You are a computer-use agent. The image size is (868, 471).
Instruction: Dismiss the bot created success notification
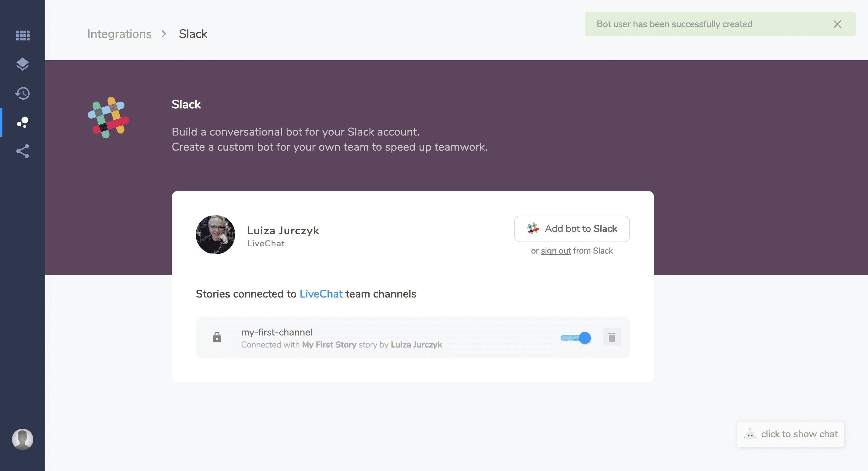point(837,24)
